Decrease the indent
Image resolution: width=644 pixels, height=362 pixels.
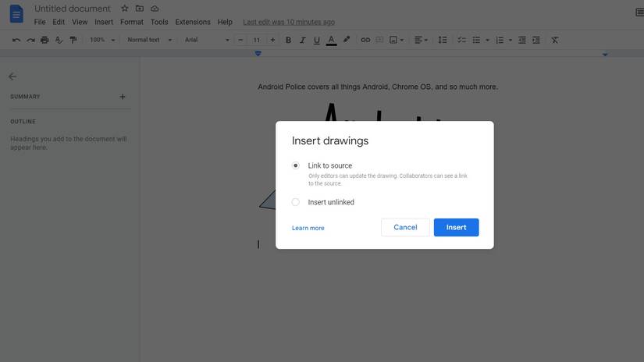click(x=522, y=40)
